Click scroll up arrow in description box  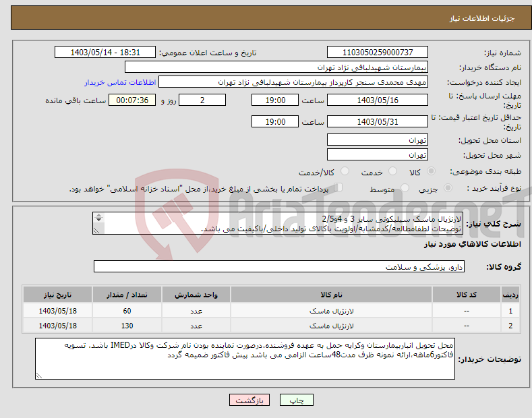coord(98,216)
